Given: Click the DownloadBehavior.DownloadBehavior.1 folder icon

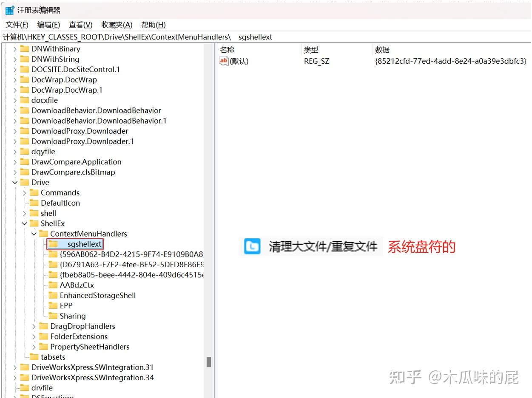Looking at the screenshot, I should [x=25, y=121].
